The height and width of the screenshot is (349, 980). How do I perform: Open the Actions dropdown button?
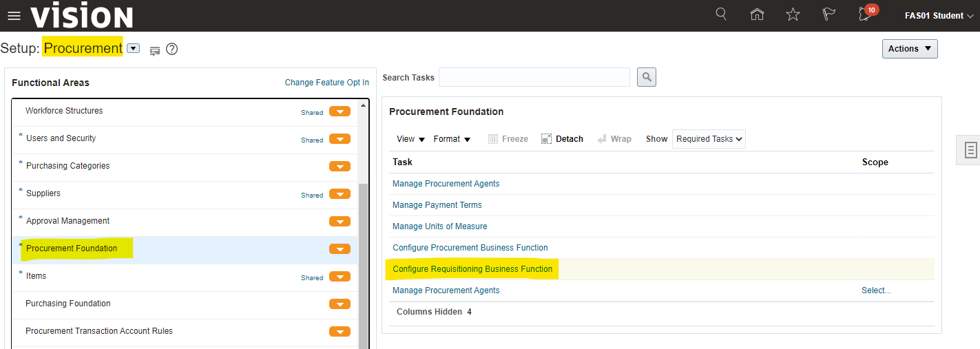909,49
